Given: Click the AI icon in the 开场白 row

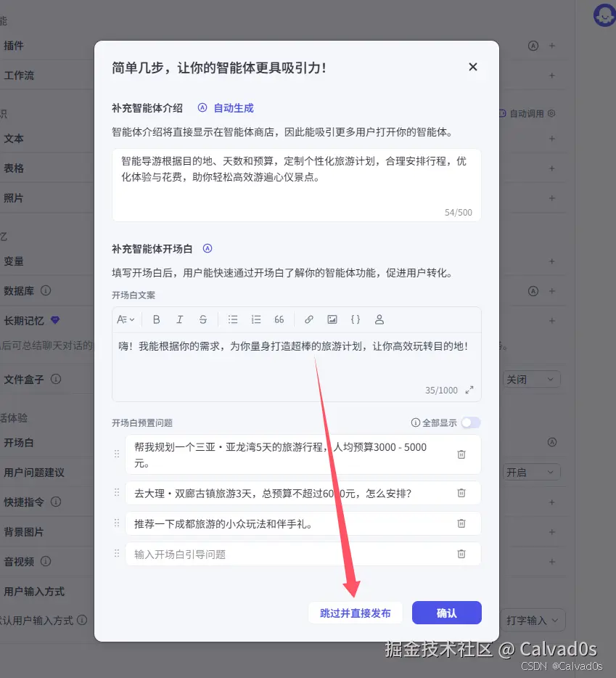Looking at the screenshot, I should [552, 442].
